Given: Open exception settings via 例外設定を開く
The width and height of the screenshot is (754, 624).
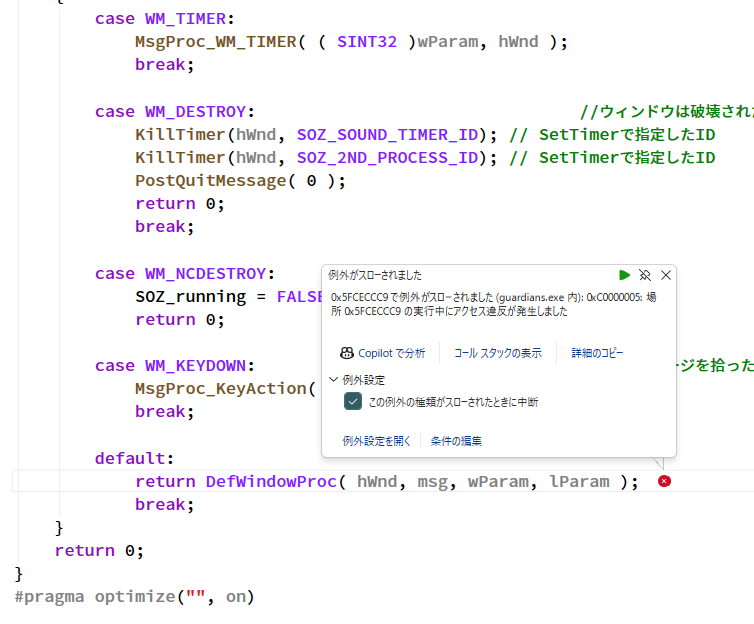Looking at the screenshot, I should [377, 441].
